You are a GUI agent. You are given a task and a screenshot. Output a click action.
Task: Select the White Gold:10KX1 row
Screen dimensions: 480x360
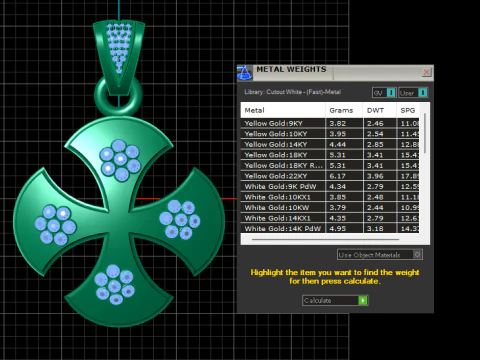(330, 197)
